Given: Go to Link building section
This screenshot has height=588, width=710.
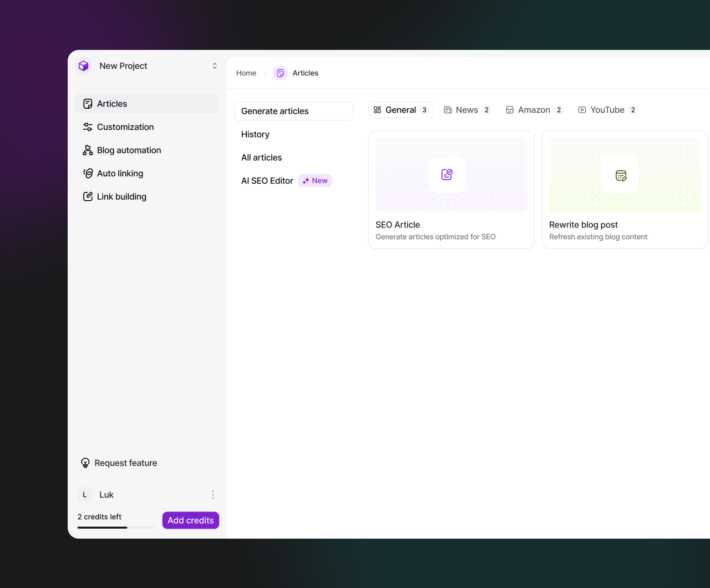Looking at the screenshot, I should point(147,197).
